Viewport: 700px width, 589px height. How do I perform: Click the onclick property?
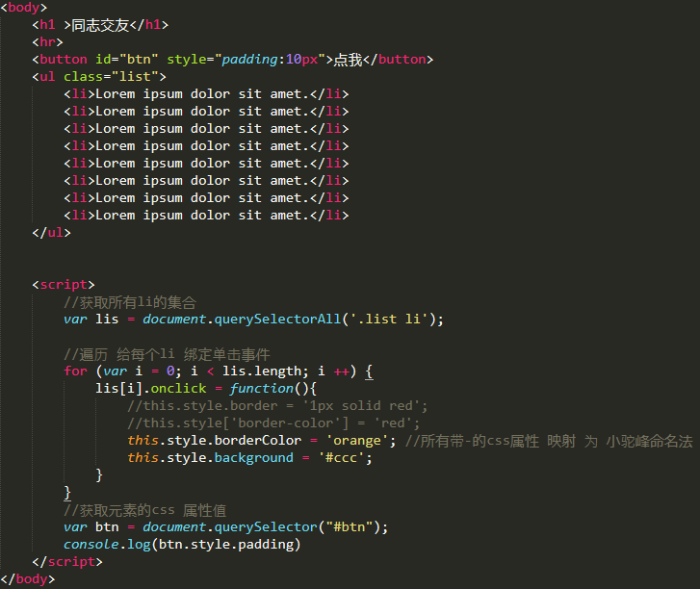[178, 388]
